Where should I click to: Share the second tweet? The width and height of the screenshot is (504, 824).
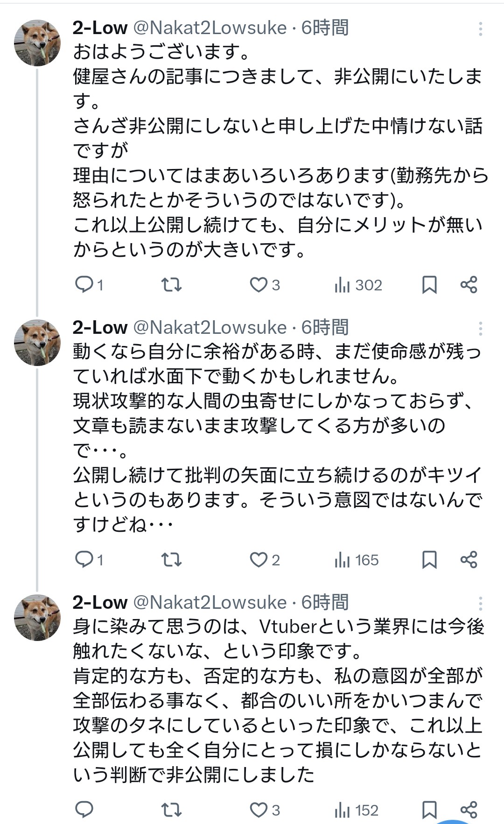pyautogui.click(x=469, y=559)
